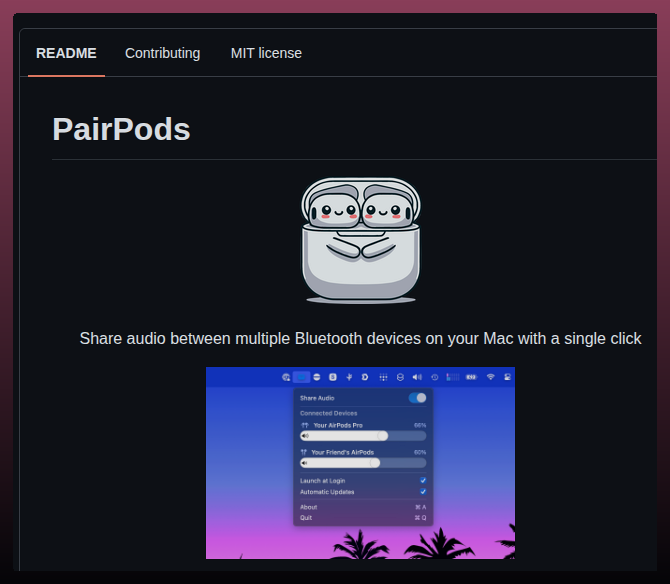Image resolution: width=670 pixels, height=584 pixels.
Task: Click the speaker icon on Friend's AirPods slider
Action: coord(304,463)
